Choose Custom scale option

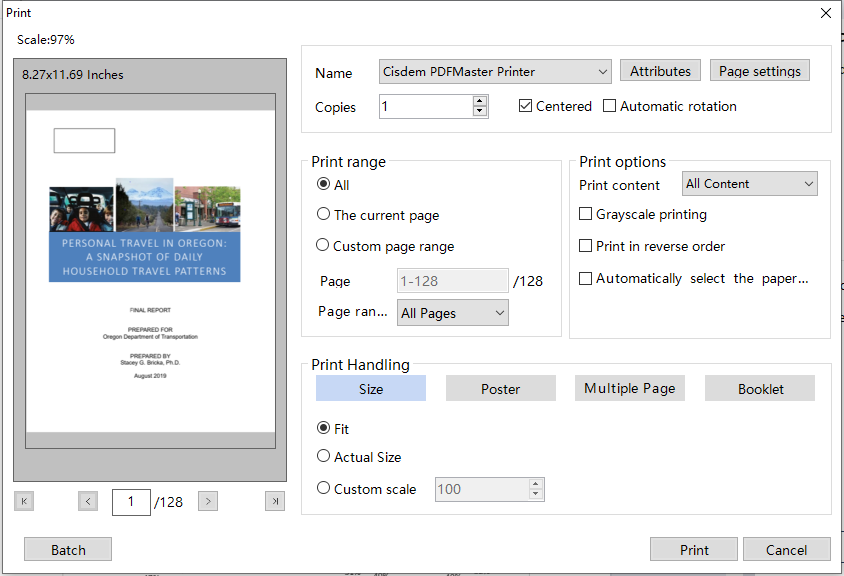(x=367, y=489)
